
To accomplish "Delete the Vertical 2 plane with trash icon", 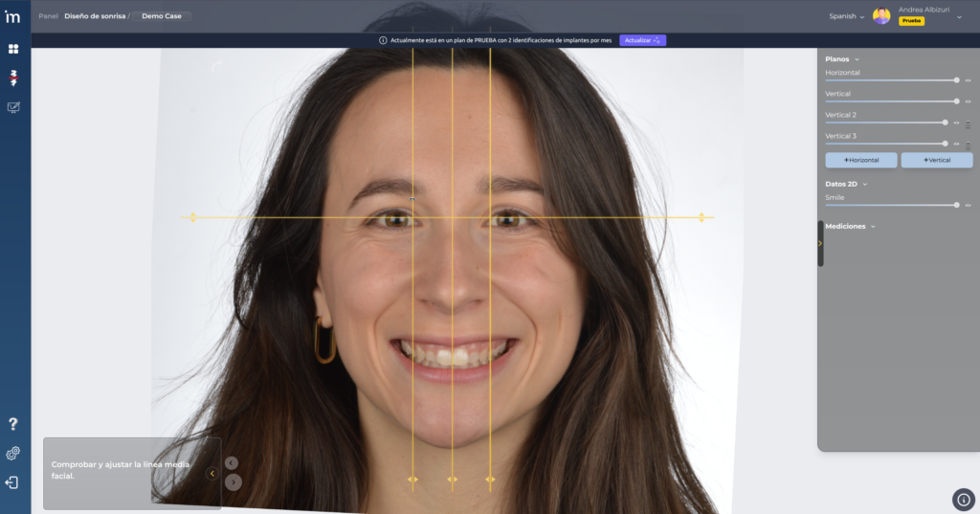I will click(968, 123).
